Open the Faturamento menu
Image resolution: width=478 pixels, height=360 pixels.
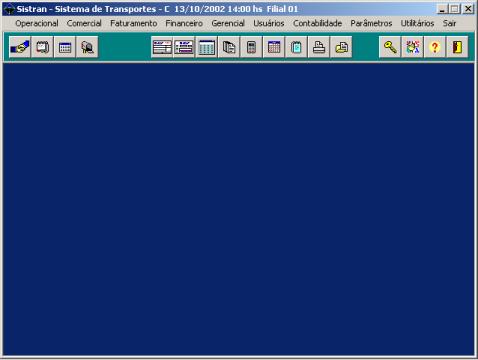click(x=134, y=23)
